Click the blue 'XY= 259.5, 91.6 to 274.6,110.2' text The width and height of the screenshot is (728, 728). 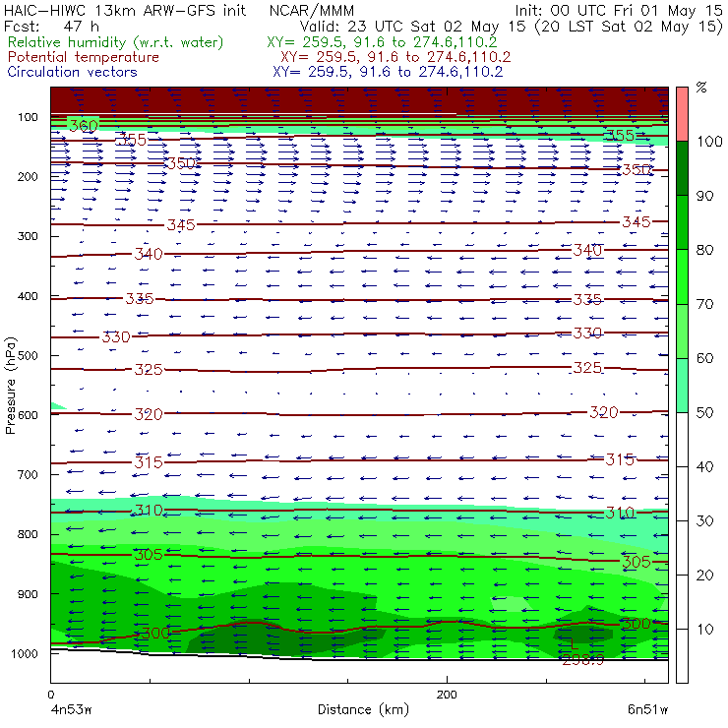pyautogui.click(x=388, y=72)
